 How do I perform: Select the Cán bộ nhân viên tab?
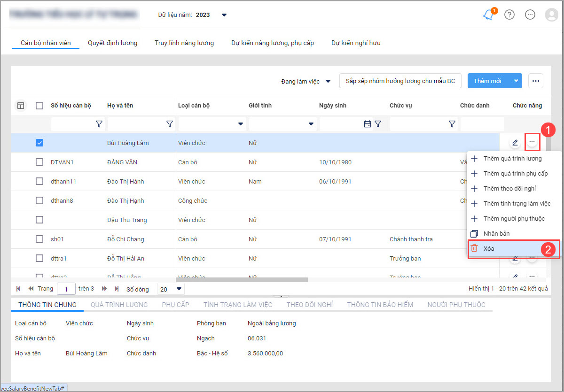(x=46, y=43)
